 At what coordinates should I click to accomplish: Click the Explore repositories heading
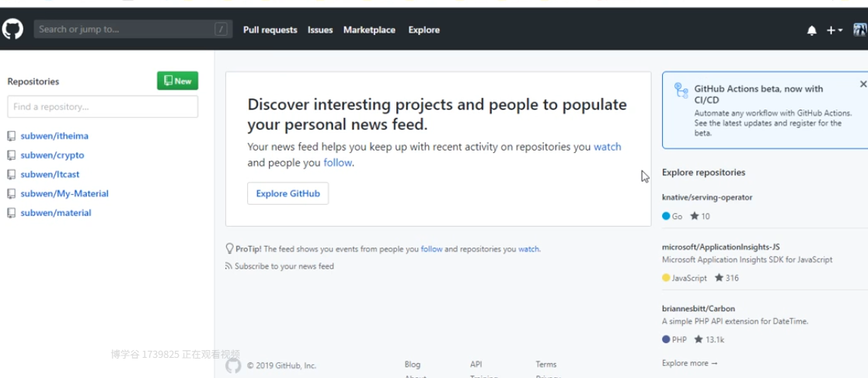[703, 172]
